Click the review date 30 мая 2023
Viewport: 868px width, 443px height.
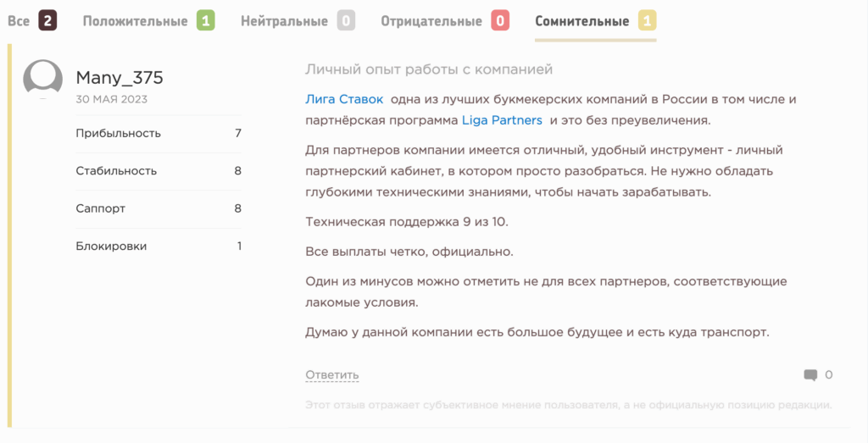click(x=112, y=99)
